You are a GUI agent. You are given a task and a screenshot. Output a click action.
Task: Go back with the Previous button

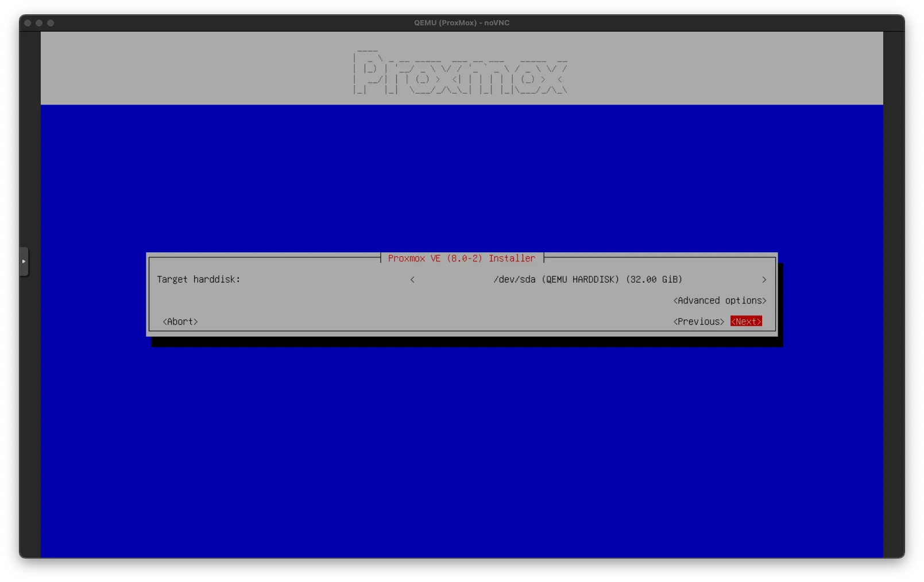pyautogui.click(x=698, y=321)
